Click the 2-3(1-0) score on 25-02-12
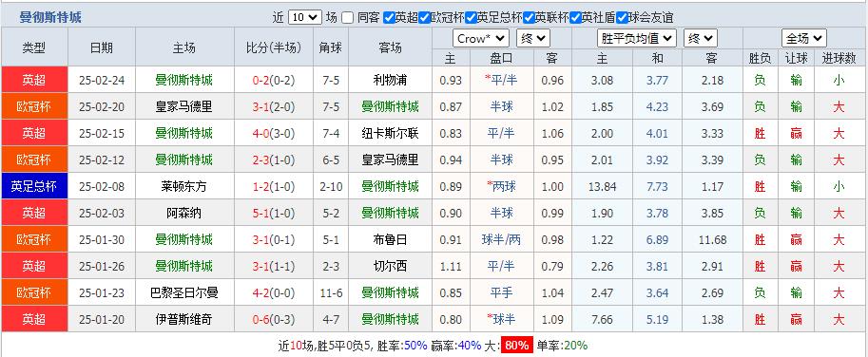This screenshot has height=357, width=868. [x=274, y=160]
